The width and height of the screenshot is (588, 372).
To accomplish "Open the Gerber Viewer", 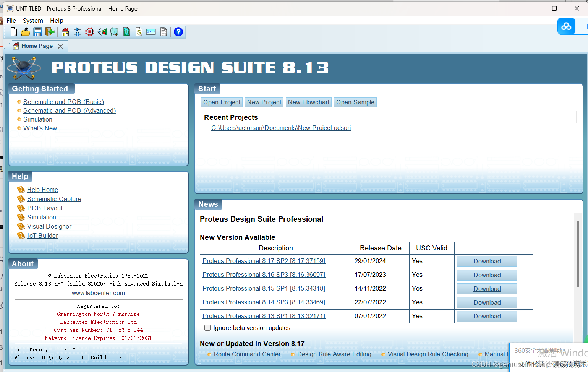I will click(114, 32).
